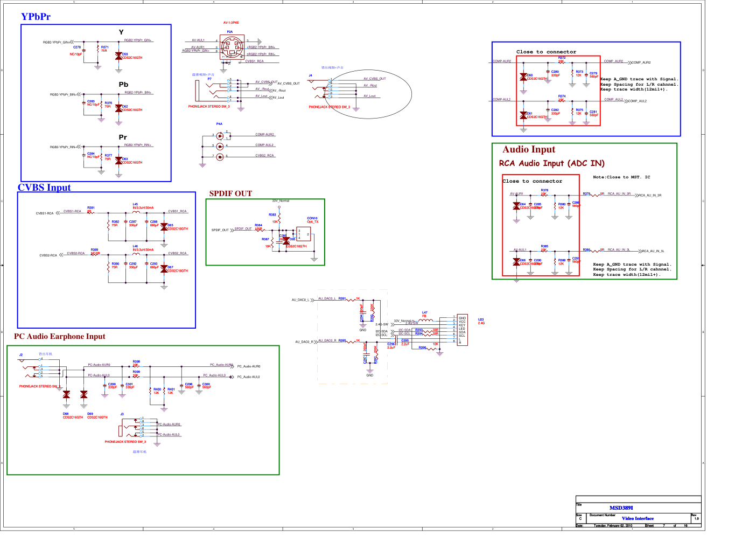This screenshot has height=535, width=756.
Task: Click the C278 NC/10pF capacitor label
Action: tap(76, 51)
